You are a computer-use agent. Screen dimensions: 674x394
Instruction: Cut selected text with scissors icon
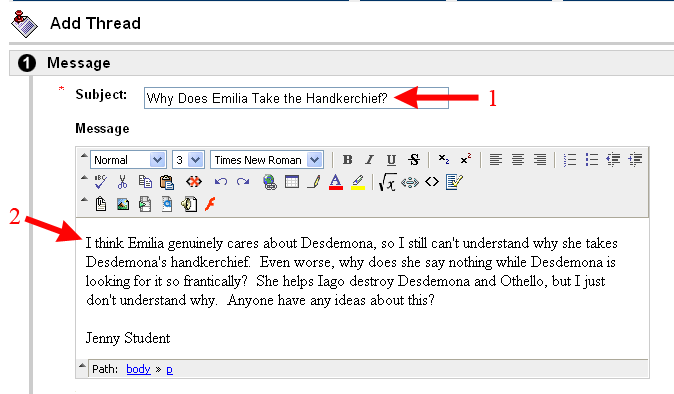[123, 182]
